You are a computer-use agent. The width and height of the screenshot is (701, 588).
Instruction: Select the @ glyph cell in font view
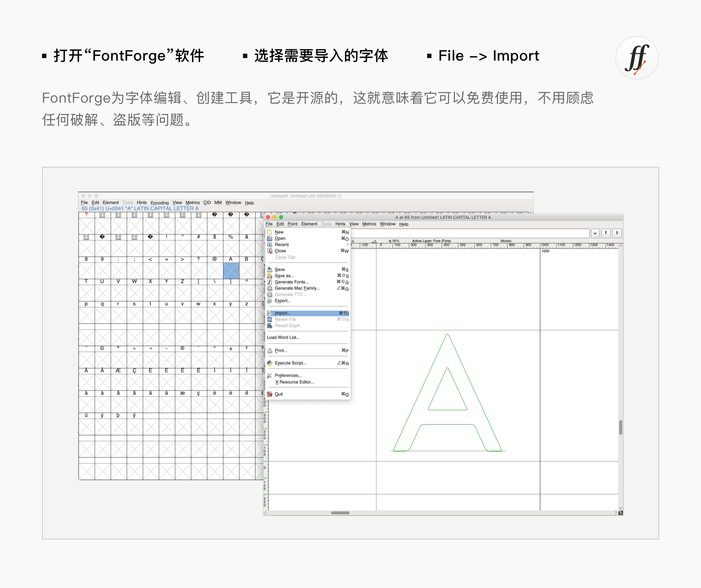[215, 271]
